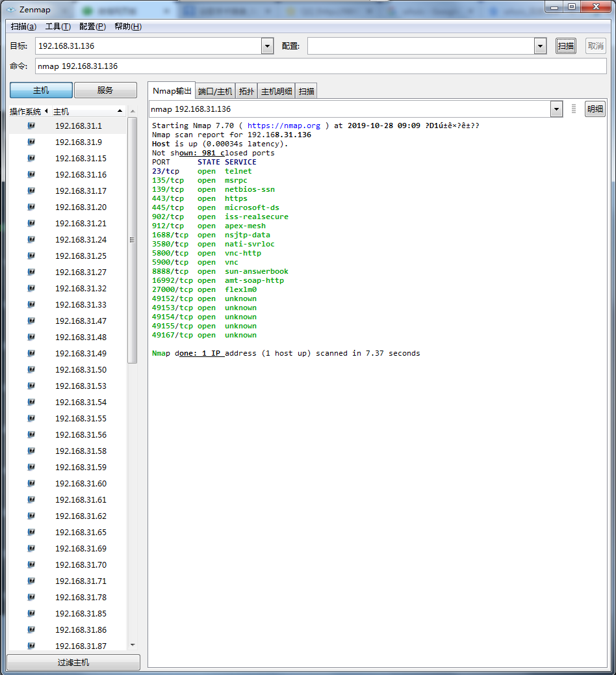This screenshot has height=675, width=616.
Task: Click the OS icon beside 192.168.31.49
Action: pos(31,353)
